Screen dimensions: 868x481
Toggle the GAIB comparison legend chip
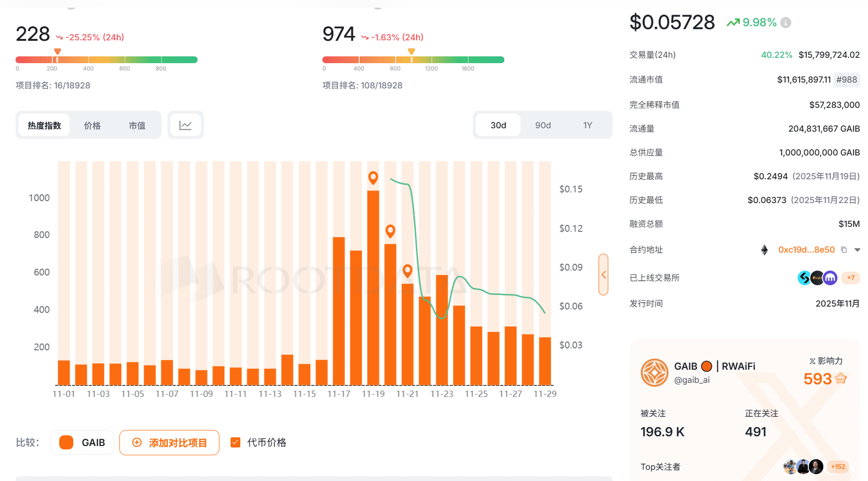pos(82,443)
